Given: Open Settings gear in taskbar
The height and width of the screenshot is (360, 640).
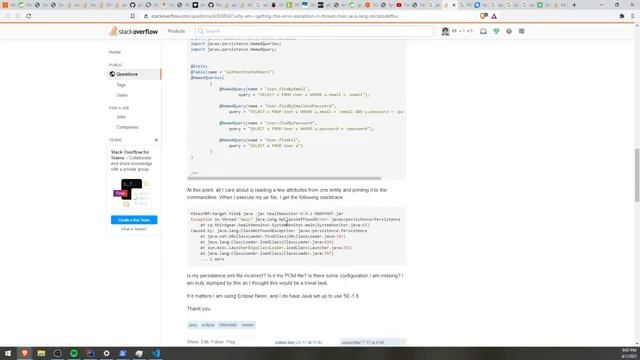Looking at the screenshot, I should pos(107,353).
